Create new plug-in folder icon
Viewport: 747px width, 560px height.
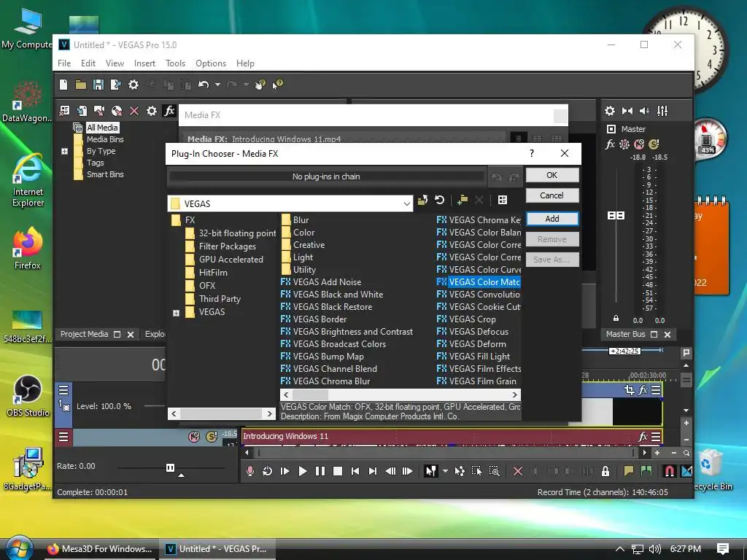[462, 200]
